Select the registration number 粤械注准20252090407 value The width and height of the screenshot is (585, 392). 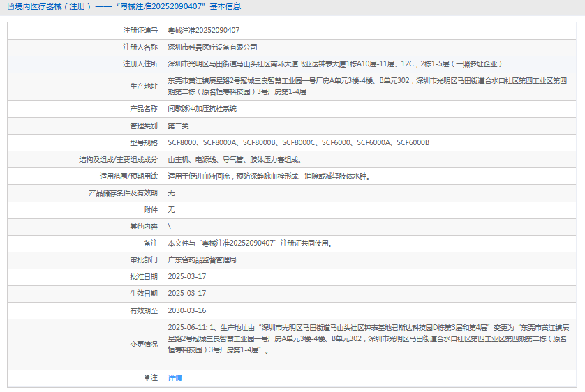pos(204,31)
